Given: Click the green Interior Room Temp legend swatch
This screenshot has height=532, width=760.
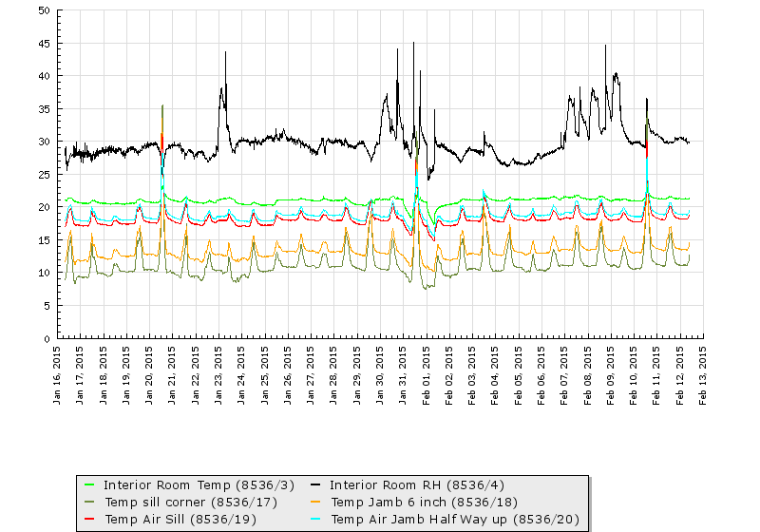Looking at the screenshot, I should [90, 484].
